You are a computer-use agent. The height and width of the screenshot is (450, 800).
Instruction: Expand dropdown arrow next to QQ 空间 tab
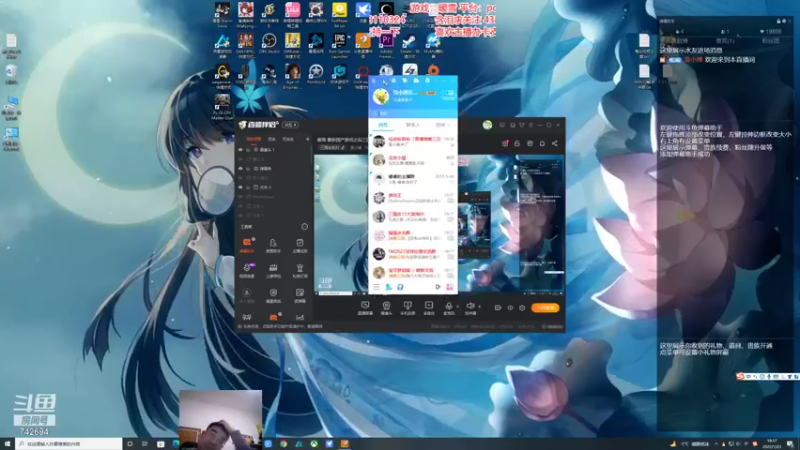tap(448, 125)
